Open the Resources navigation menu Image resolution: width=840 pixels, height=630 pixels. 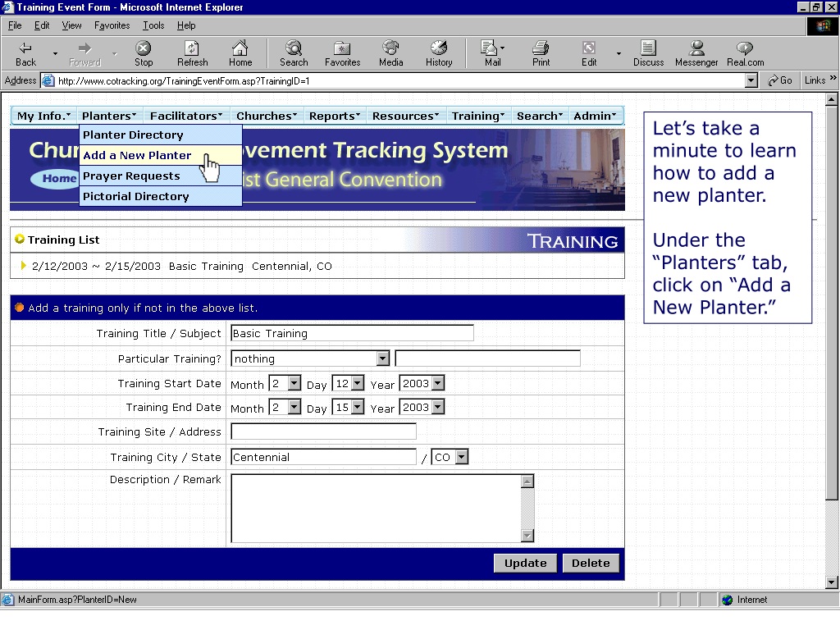(x=405, y=116)
